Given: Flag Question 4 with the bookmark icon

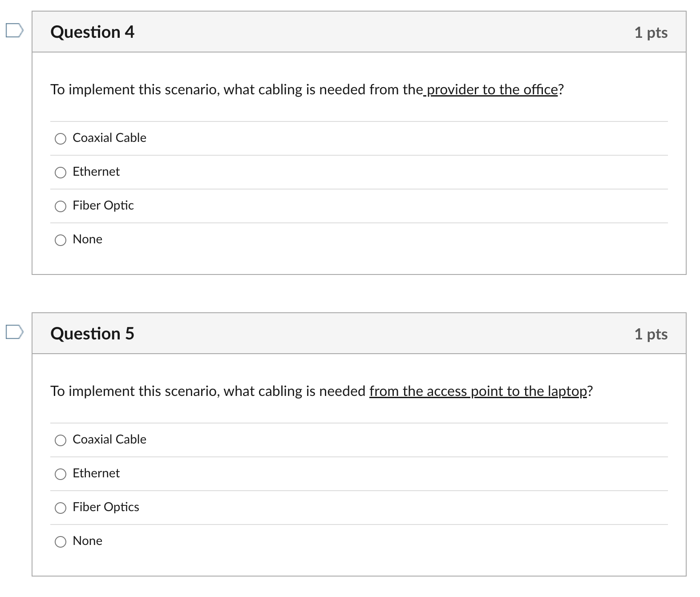Looking at the screenshot, I should coord(14,31).
